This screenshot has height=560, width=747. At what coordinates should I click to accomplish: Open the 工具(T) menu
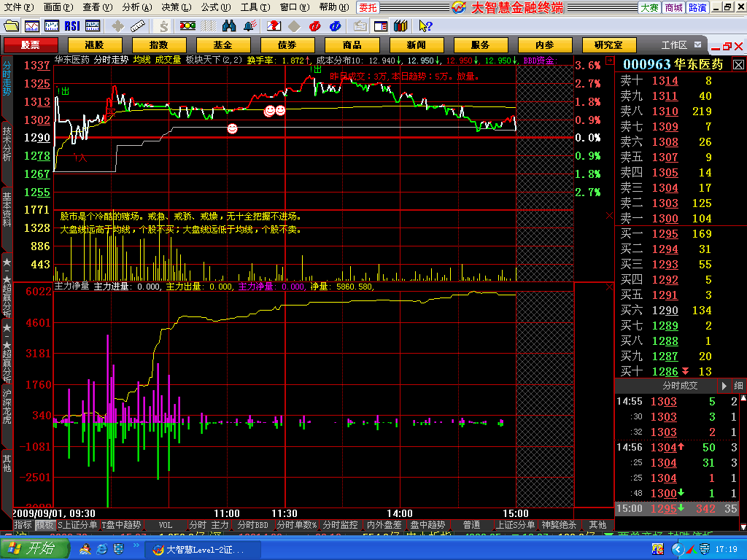coord(255,7)
